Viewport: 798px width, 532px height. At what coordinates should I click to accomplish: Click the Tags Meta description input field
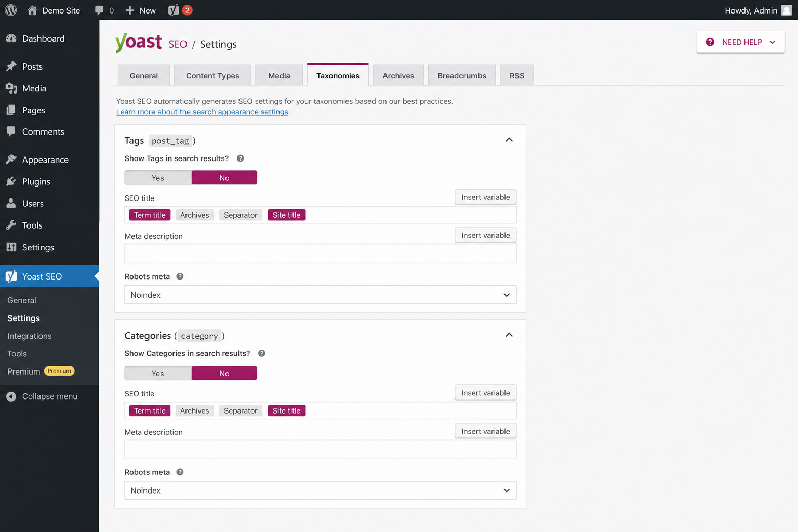tap(321, 254)
